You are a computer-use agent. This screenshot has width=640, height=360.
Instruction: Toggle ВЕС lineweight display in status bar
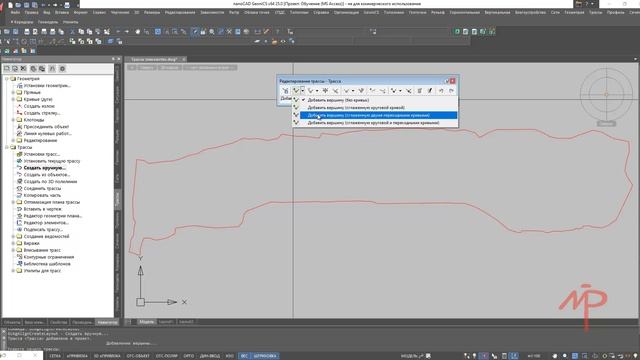pyautogui.click(x=244, y=356)
